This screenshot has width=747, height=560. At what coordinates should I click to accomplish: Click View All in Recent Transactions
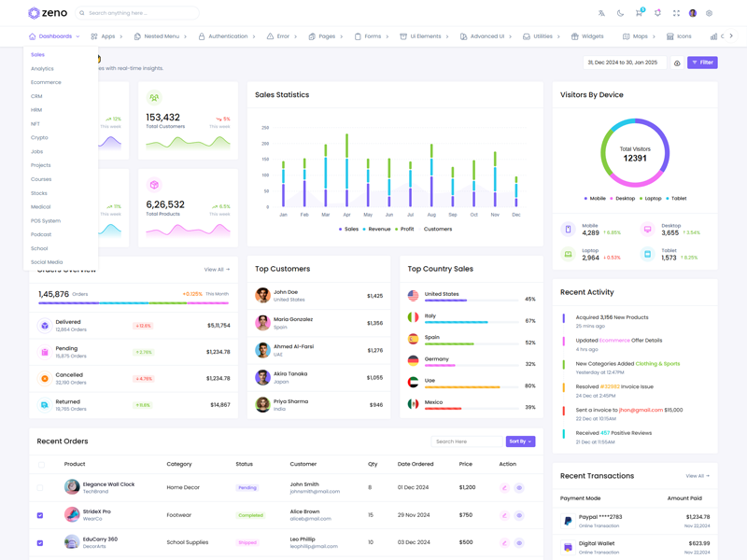pos(697,476)
